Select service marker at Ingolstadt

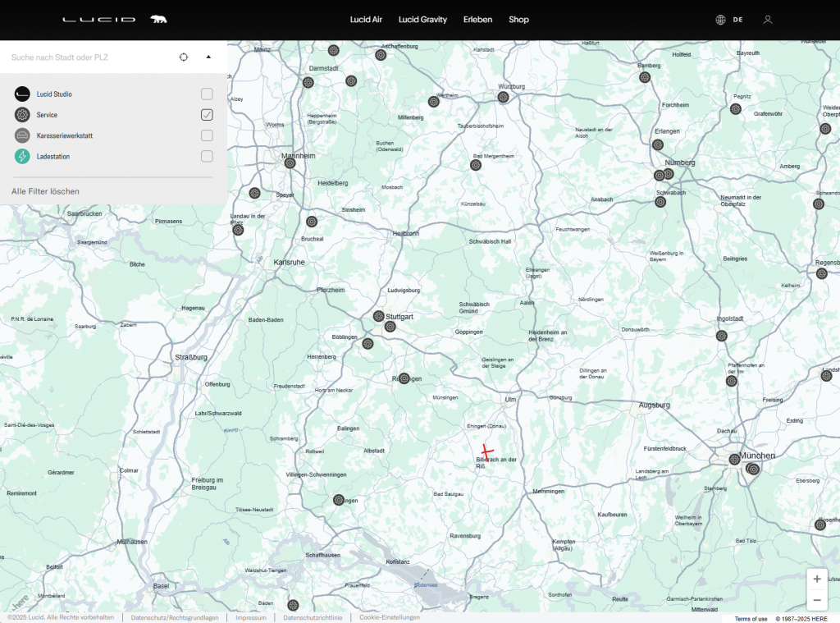(x=722, y=336)
